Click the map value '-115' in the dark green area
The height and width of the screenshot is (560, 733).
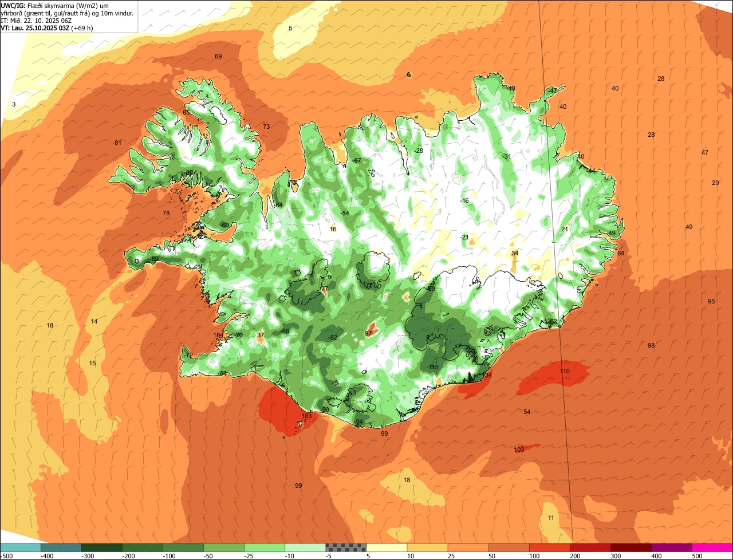(x=432, y=367)
